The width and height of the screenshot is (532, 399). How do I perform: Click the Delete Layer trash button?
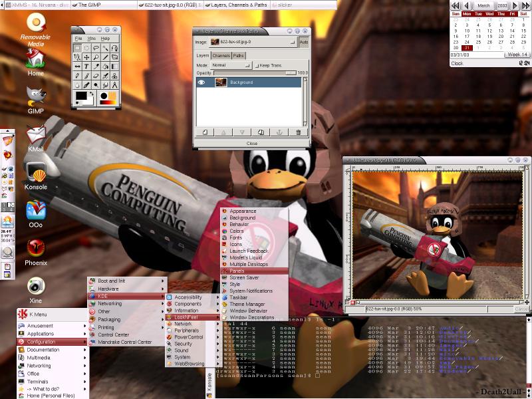tap(298, 132)
